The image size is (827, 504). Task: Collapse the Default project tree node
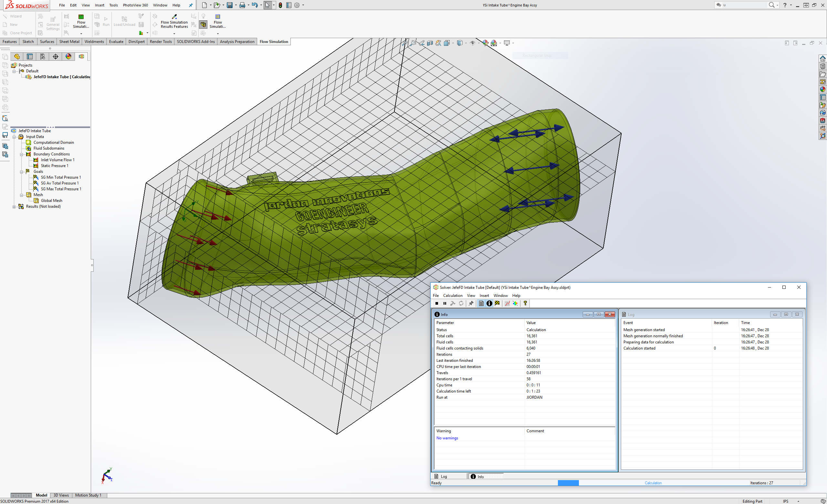click(14, 71)
